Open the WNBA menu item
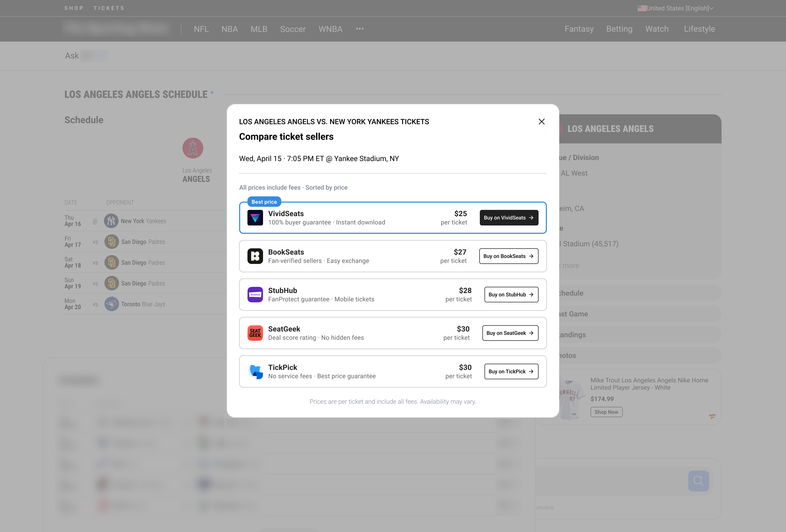The image size is (786, 532). 330,29
